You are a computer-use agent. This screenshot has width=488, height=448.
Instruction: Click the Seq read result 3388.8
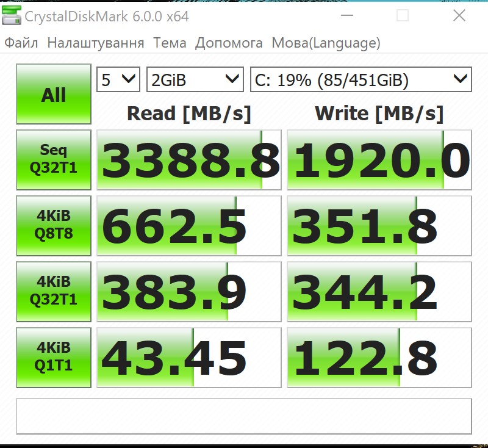189,160
